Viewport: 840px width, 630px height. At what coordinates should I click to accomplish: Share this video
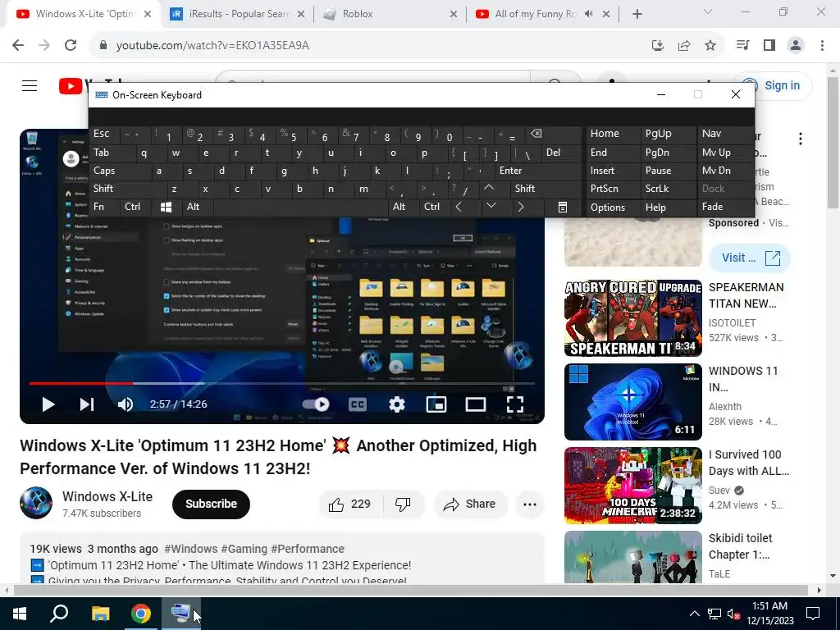pos(470,504)
